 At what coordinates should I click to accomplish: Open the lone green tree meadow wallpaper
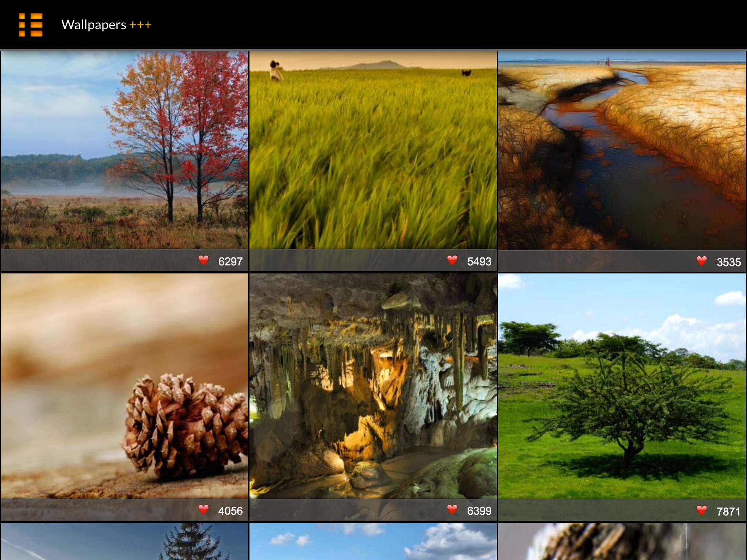coord(622,386)
